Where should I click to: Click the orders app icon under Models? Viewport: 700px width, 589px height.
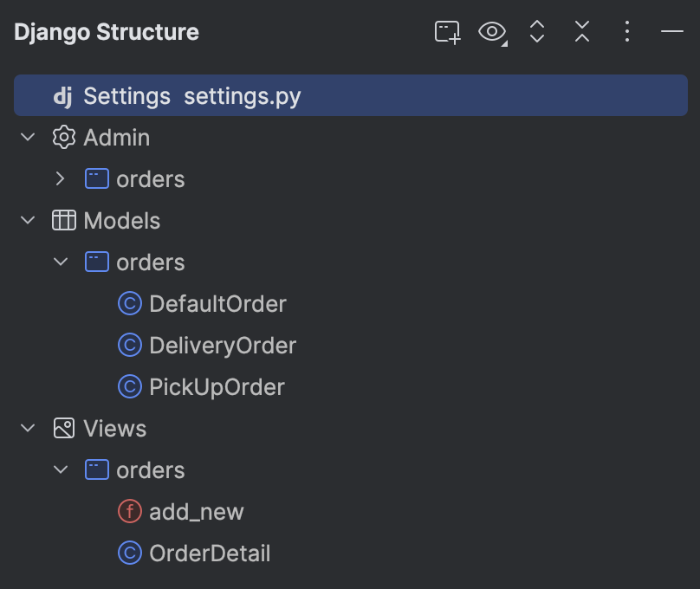point(96,262)
